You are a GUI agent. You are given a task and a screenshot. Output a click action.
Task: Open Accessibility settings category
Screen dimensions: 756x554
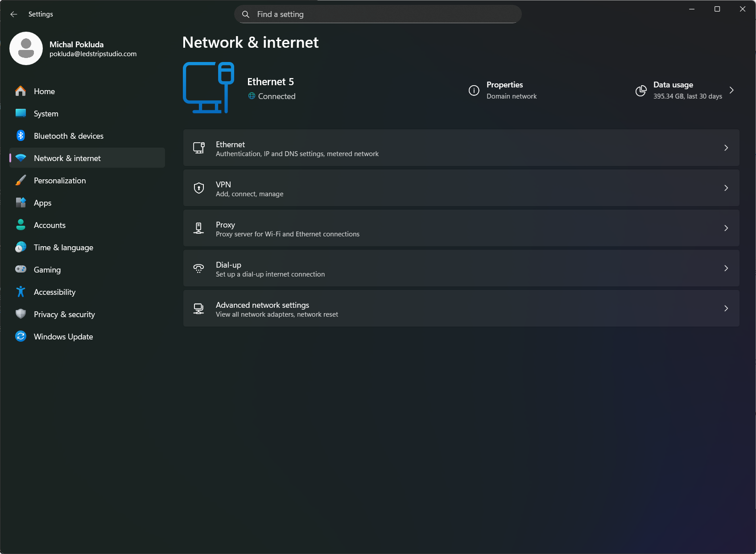click(x=87, y=292)
